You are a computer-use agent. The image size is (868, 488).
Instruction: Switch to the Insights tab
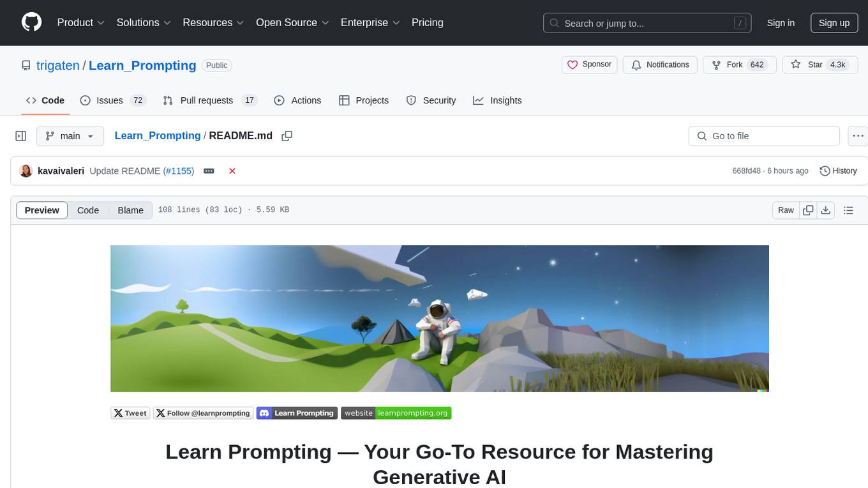pos(497,100)
